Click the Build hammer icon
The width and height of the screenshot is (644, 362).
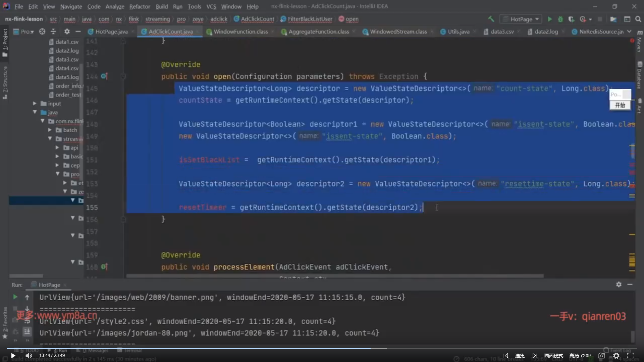click(x=491, y=19)
